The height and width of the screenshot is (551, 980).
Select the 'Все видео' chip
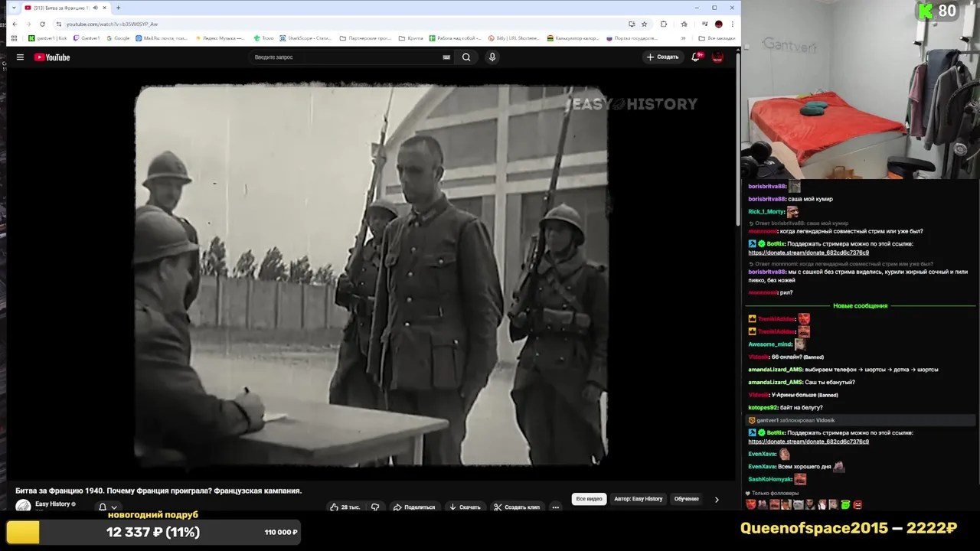590,499
